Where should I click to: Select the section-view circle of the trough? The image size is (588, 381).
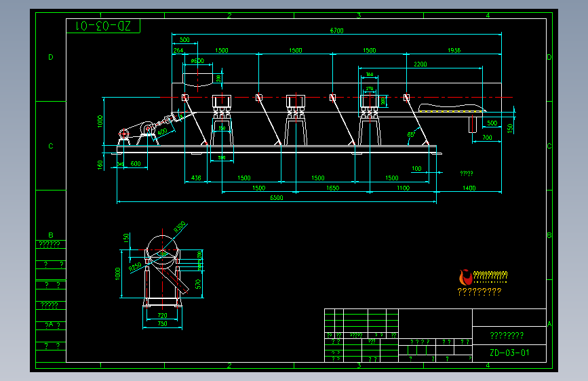[x=162, y=250]
